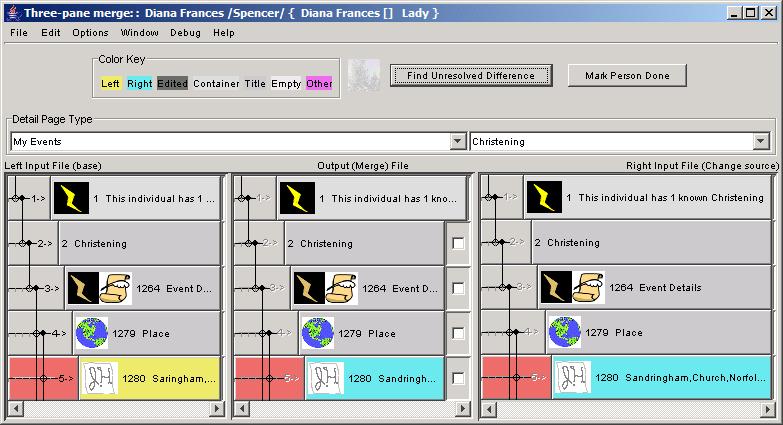
Task: Check the box next to merge row 1264
Action: (457, 288)
